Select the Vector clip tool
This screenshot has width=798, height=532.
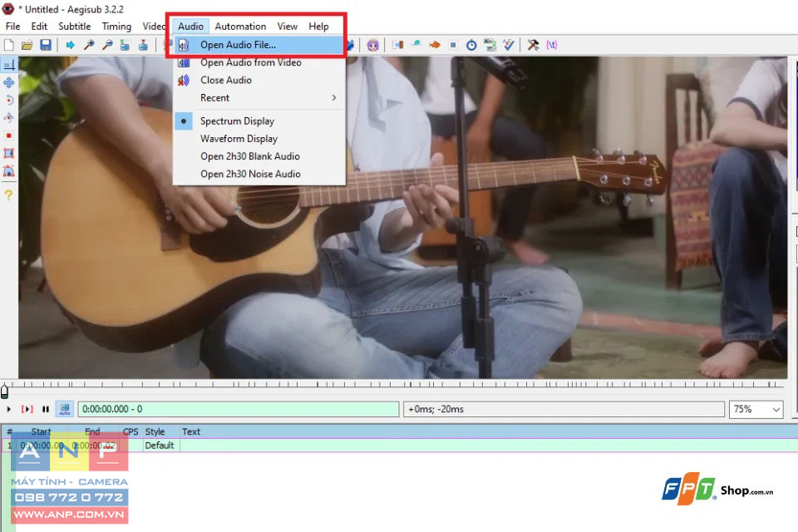(x=9, y=171)
